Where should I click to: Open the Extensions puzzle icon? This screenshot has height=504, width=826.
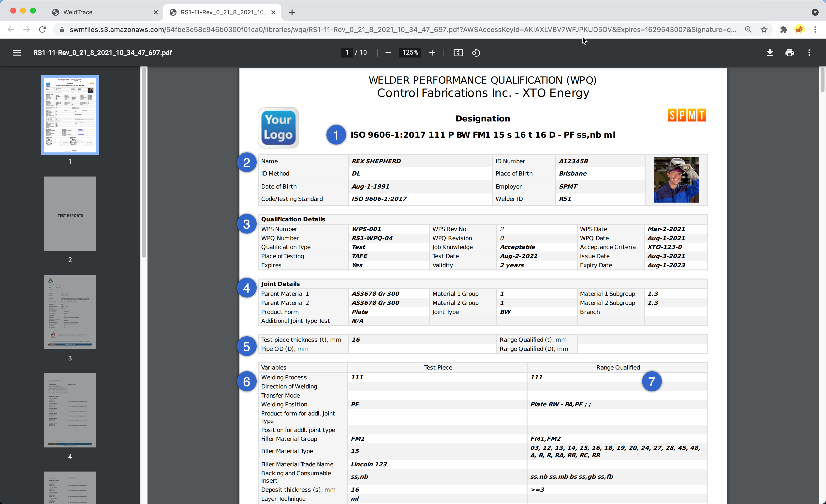[x=783, y=30]
